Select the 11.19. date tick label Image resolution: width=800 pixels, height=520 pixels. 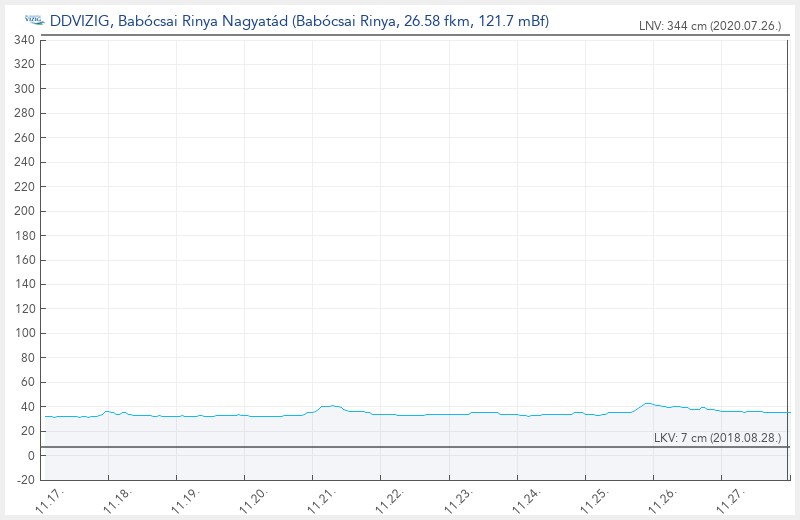(x=187, y=500)
